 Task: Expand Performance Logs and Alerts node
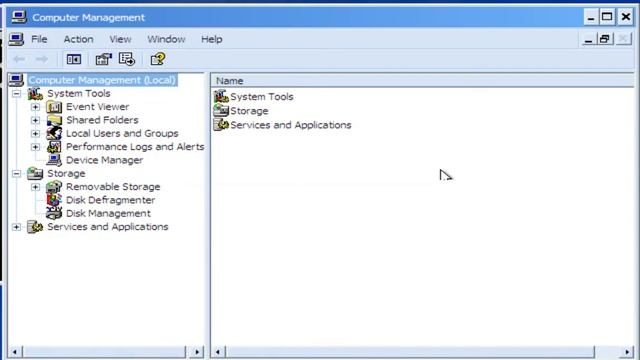(x=36, y=147)
